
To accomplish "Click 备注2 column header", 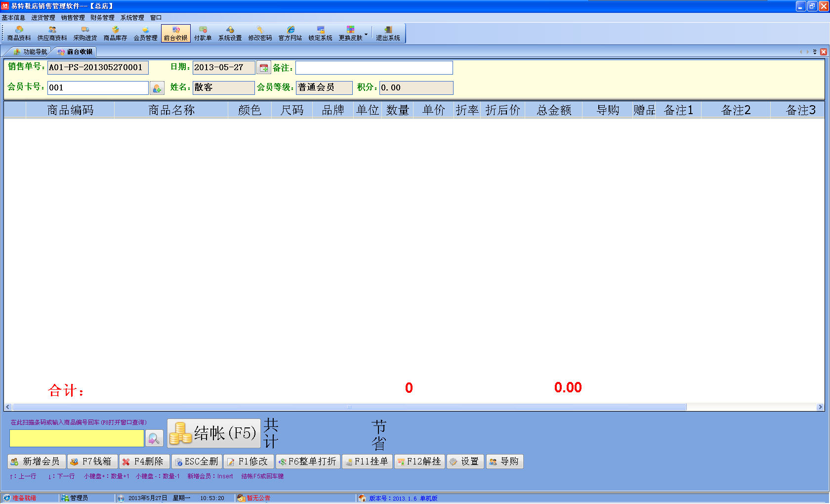I will coord(736,110).
